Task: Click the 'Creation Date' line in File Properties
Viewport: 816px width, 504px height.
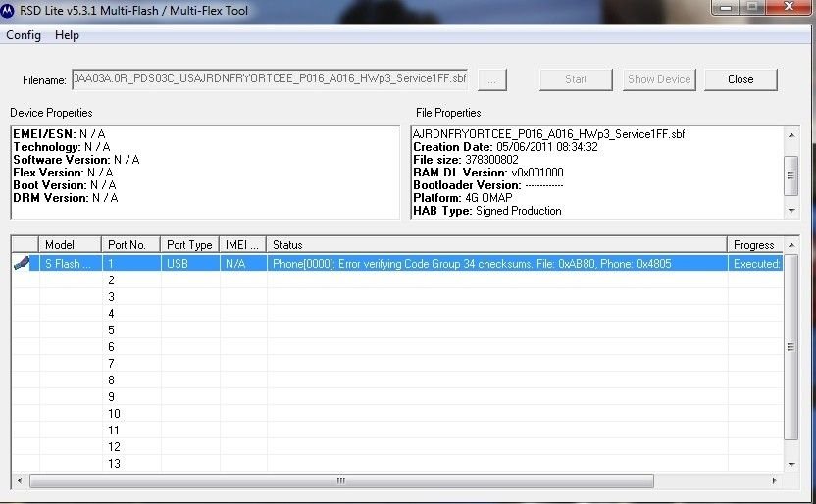Action: pos(505,147)
